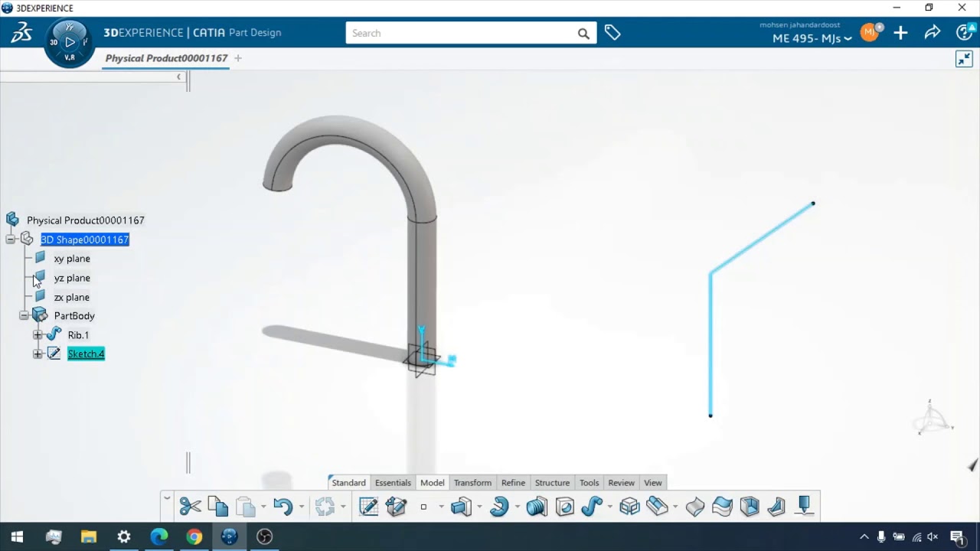Select the greyed Paste clipboard icon
Viewport: 980px width, 551px height.
tap(245, 506)
